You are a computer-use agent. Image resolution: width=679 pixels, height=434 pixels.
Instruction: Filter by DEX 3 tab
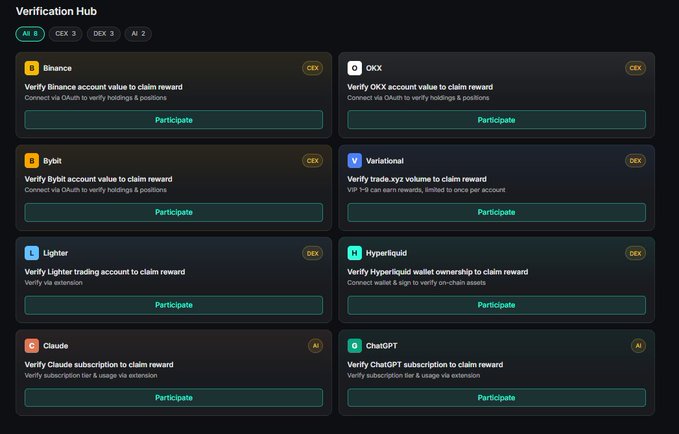[103, 34]
